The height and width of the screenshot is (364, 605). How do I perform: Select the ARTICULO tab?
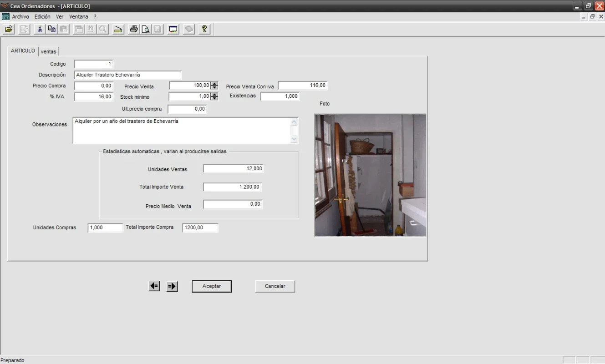(23, 51)
